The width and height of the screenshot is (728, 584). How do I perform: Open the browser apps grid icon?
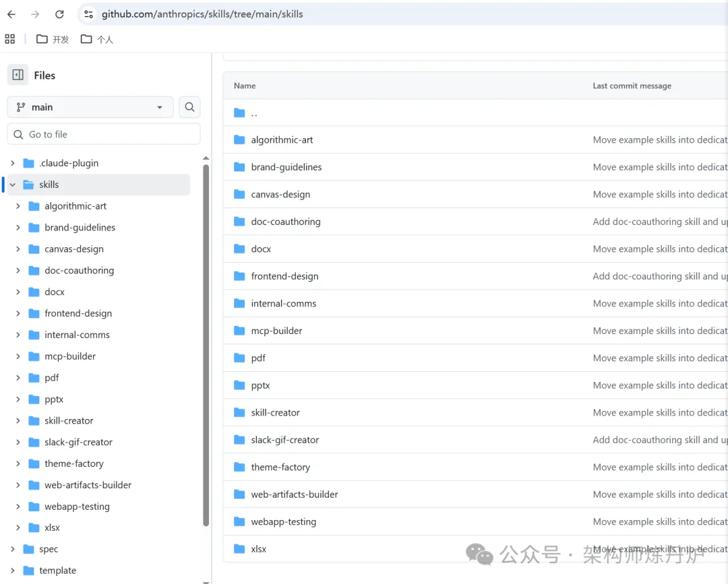tap(9, 39)
